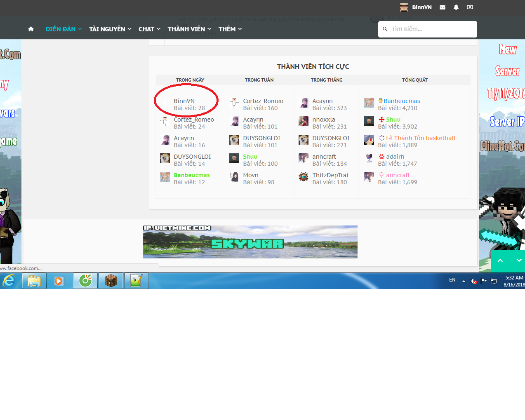Go to the forum home icon

31,29
